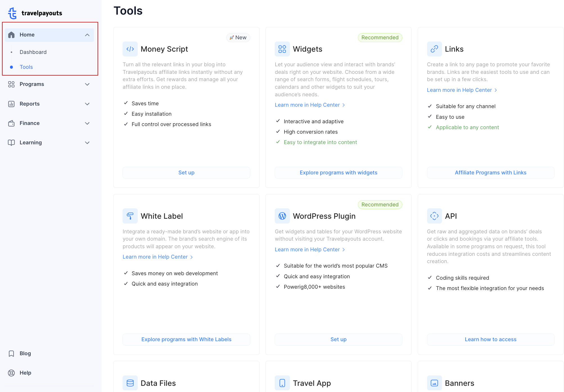Click 'Suitable for any channel' text

[x=466, y=106]
